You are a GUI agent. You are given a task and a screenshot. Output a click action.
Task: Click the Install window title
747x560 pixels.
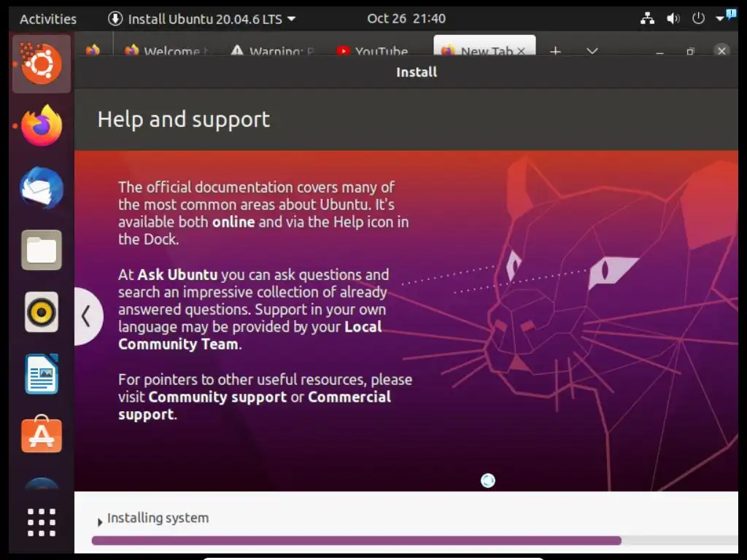[x=417, y=72]
